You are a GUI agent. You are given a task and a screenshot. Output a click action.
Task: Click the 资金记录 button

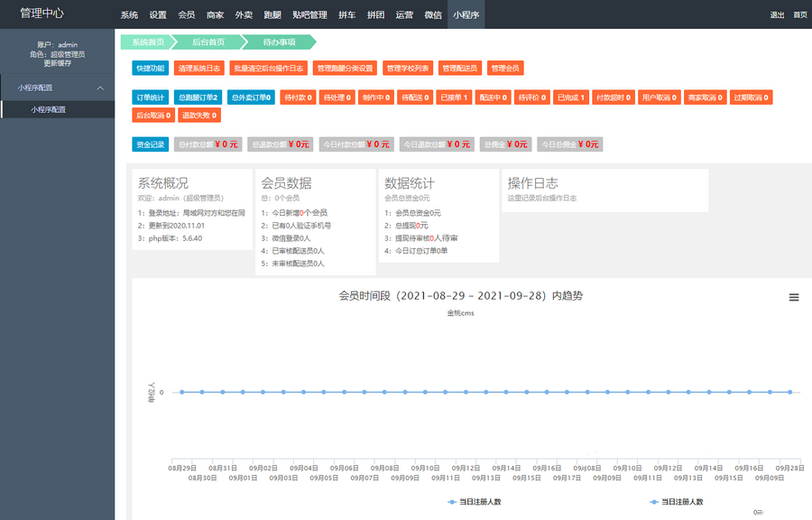(x=150, y=144)
